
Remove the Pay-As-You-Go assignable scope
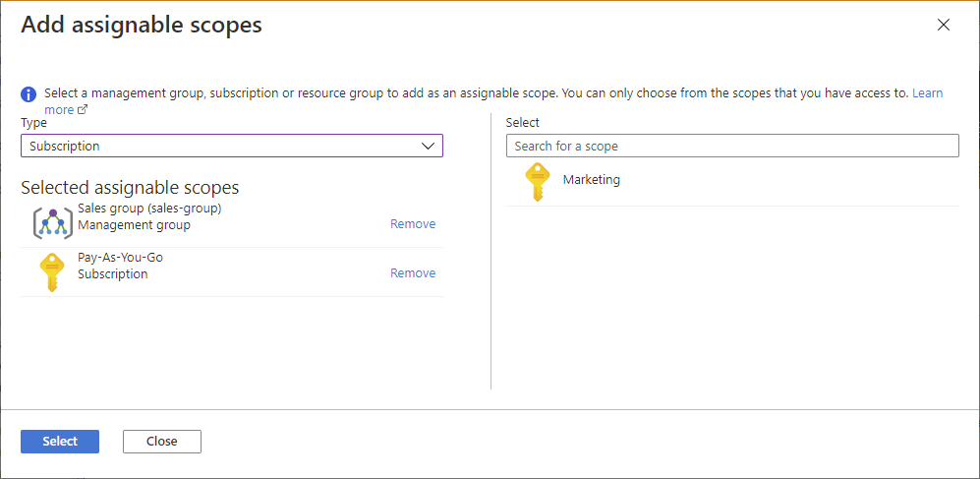pos(413,273)
